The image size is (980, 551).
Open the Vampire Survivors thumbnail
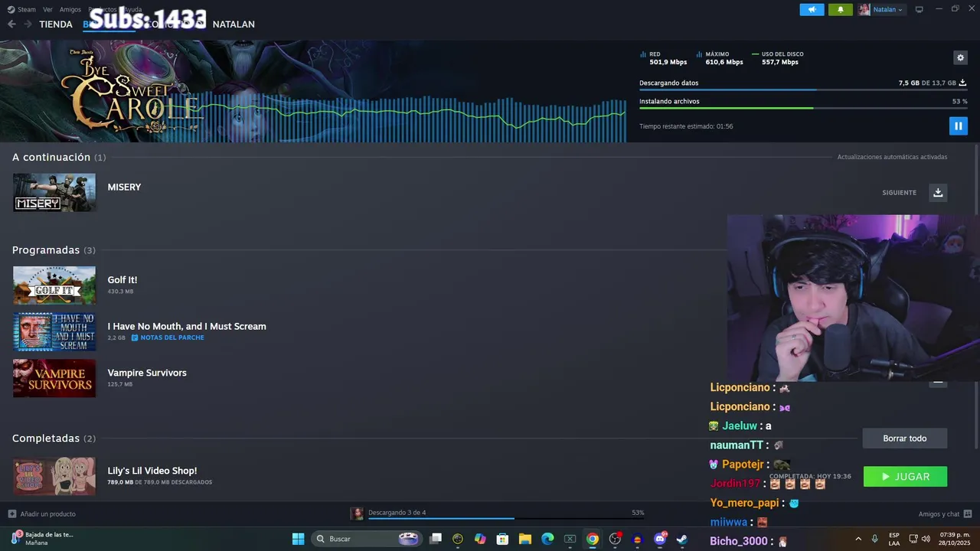point(54,378)
